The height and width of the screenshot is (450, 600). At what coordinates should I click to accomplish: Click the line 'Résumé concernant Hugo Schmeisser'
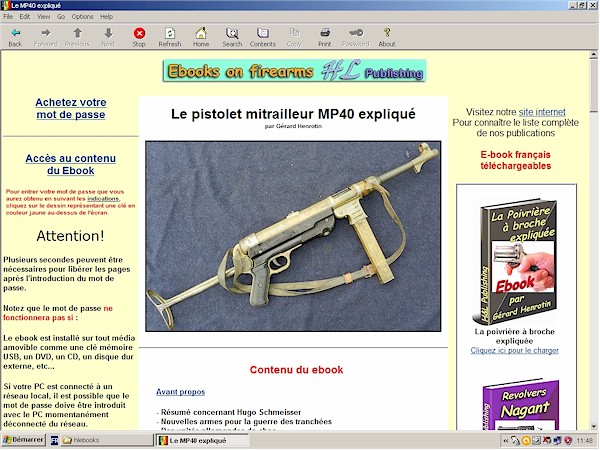[x=229, y=412]
